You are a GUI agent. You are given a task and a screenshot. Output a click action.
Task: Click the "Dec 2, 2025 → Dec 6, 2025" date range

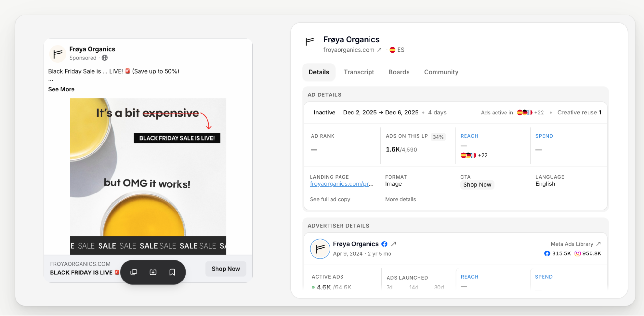(x=381, y=113)
